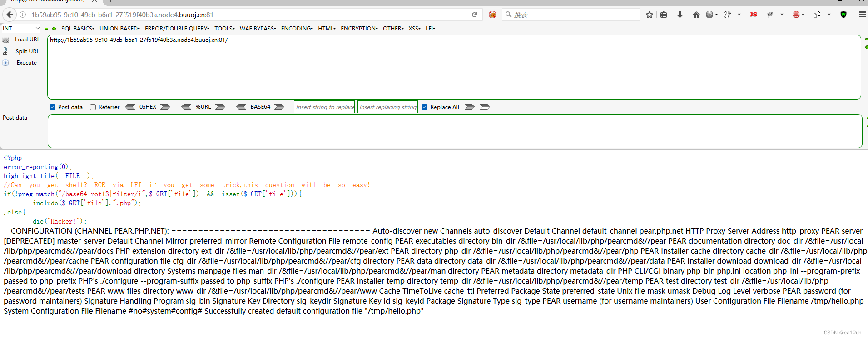Bookmark this page with the star icon
Viewport: 868px width, 339px height.
coord(650,15)
